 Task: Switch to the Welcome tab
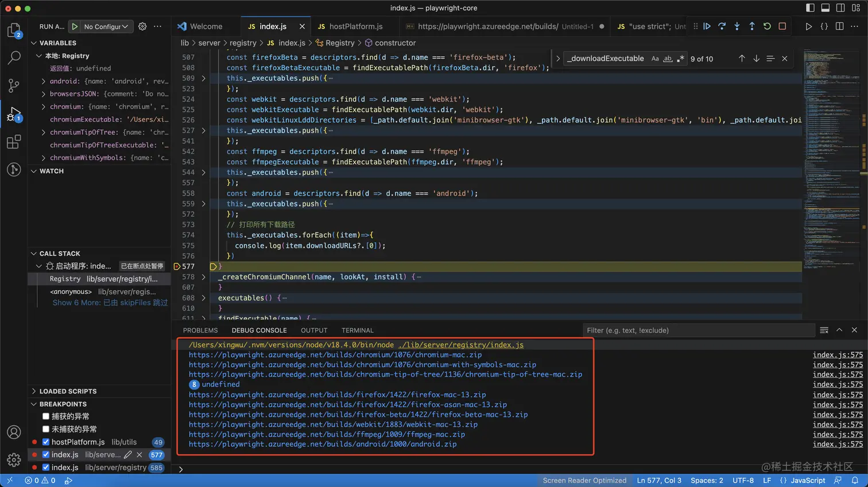pos(206,26)
